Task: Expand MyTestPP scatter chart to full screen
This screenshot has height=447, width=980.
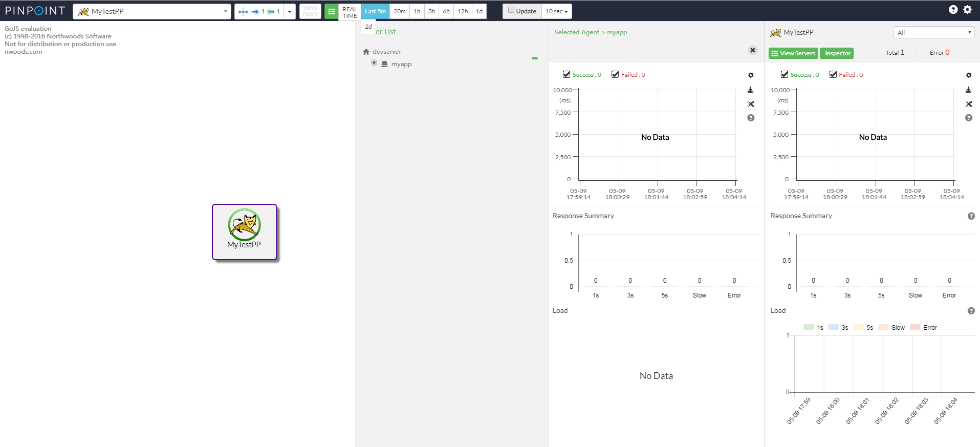Action: 969,104
